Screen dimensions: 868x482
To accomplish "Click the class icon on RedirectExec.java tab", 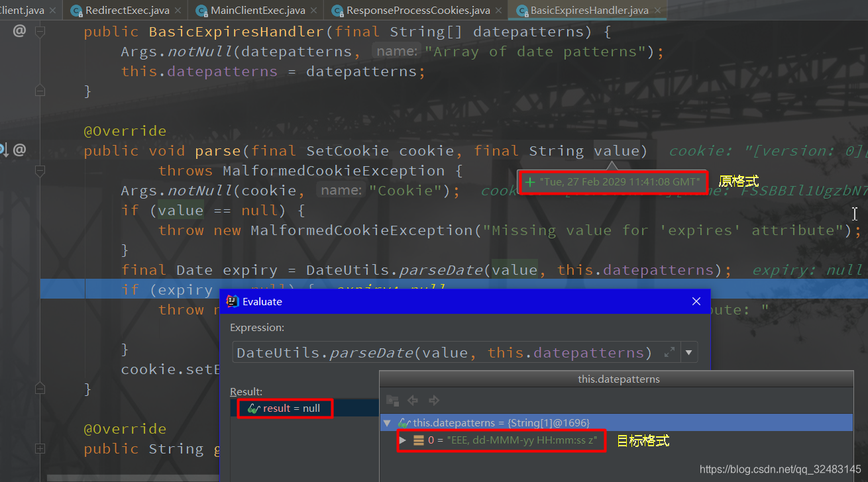I will pos(76,11).
